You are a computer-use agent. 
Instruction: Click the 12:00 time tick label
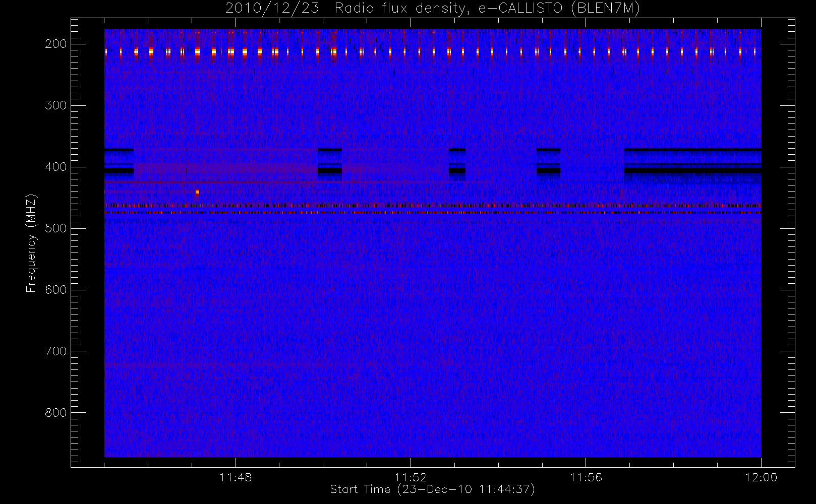761,477
